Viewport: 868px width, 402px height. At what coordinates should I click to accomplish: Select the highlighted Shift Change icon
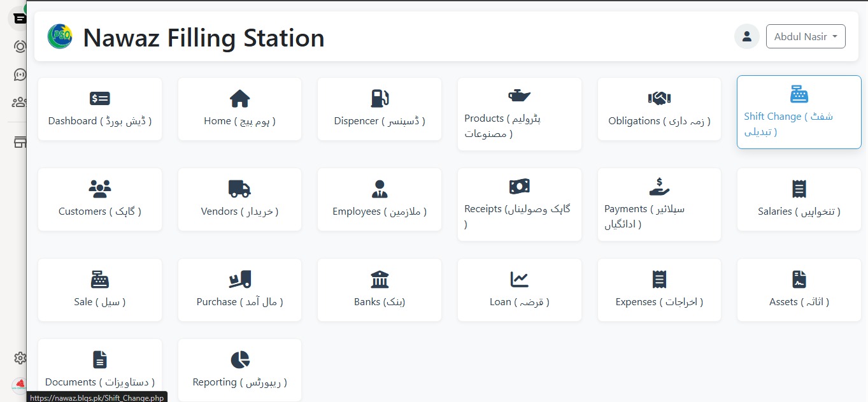pyautogui.click(x=799, y=94)
